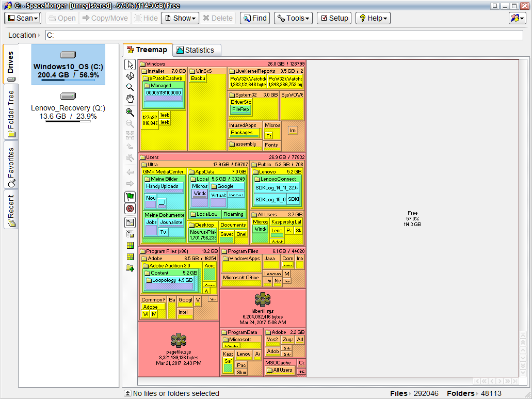
Task: Choose the magnifying glass zoom tool
Action: click(130, 87)
